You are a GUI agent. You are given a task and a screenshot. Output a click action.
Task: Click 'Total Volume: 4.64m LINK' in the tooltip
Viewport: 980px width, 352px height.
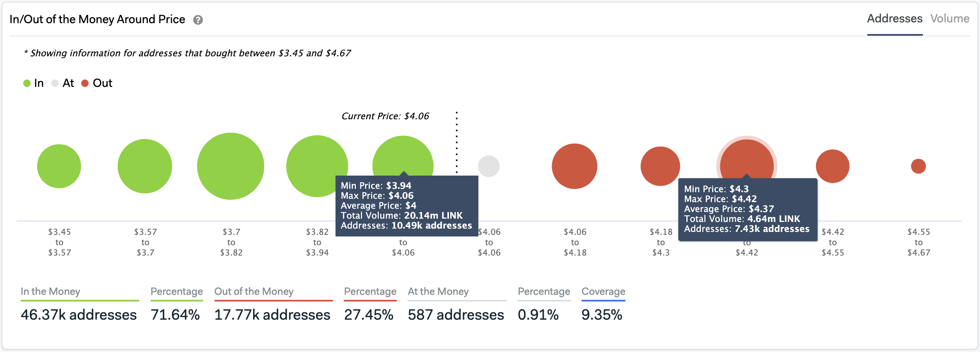[742, 219]
